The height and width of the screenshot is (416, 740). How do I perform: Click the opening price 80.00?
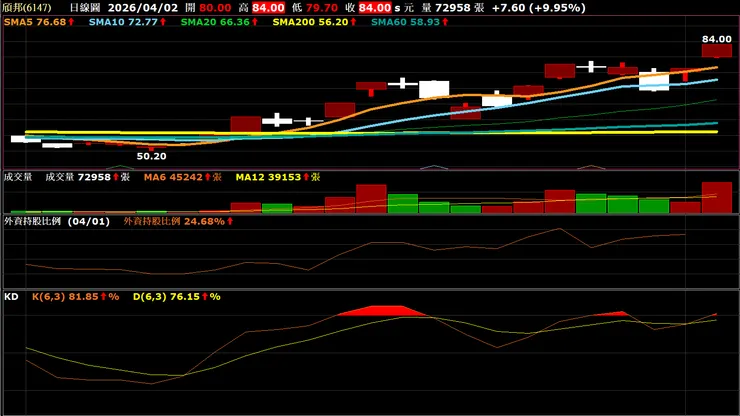(215, 8)
